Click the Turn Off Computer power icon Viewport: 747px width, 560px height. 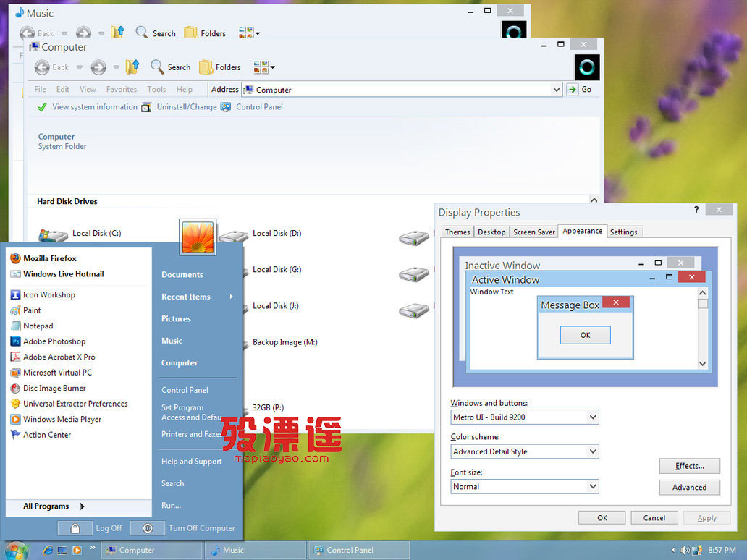click(x=148, y=528)
